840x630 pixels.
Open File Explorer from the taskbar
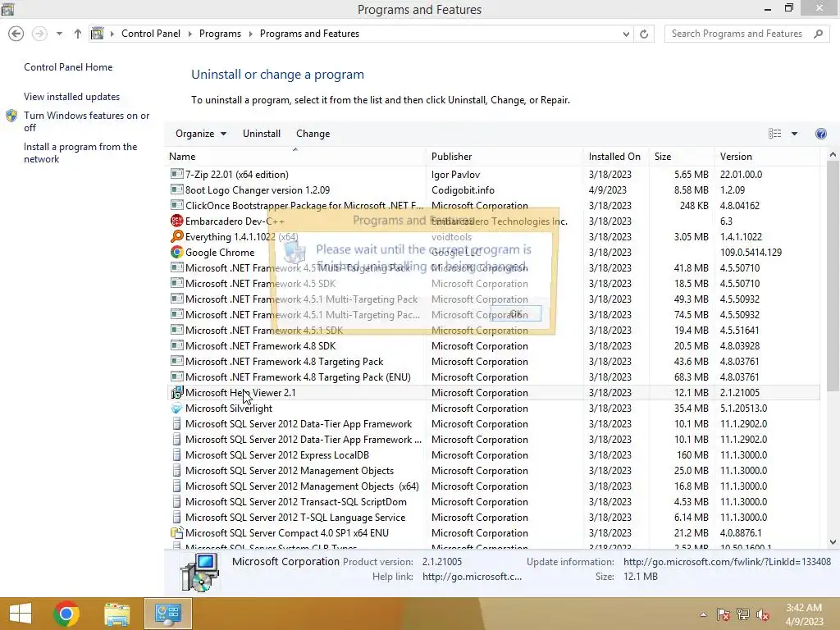point(116,614)
